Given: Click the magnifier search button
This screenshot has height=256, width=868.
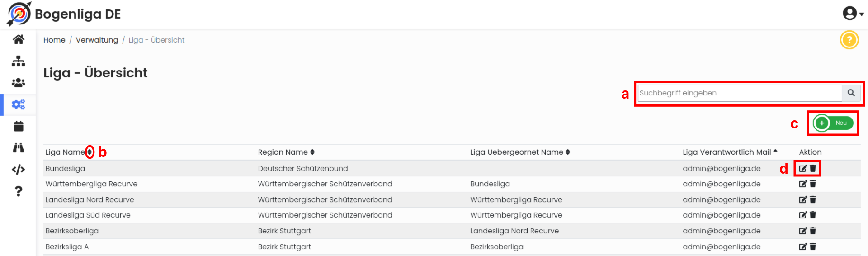Looking at the screenshot, I should click(x=851, y=93).
